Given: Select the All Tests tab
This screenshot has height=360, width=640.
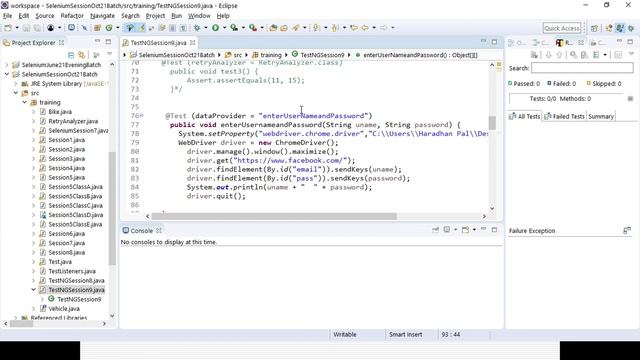Looking at the screenshot, I should pyautogui.click(x=524, y=116).
